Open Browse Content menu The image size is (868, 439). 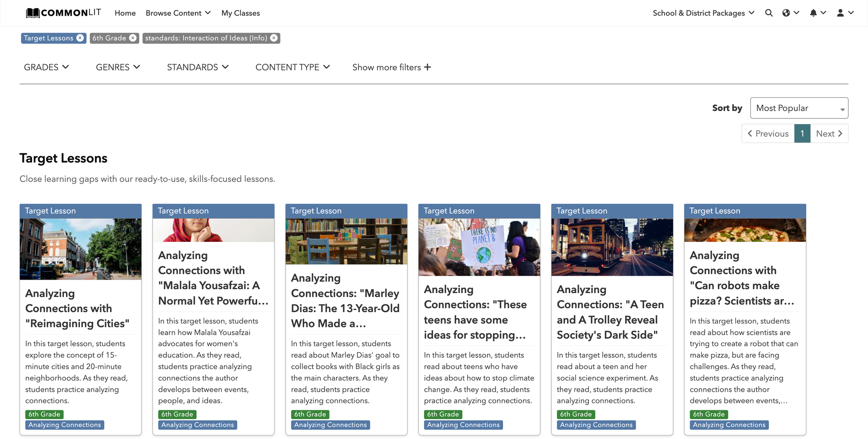pyautogui.click(x=178, y=13)
